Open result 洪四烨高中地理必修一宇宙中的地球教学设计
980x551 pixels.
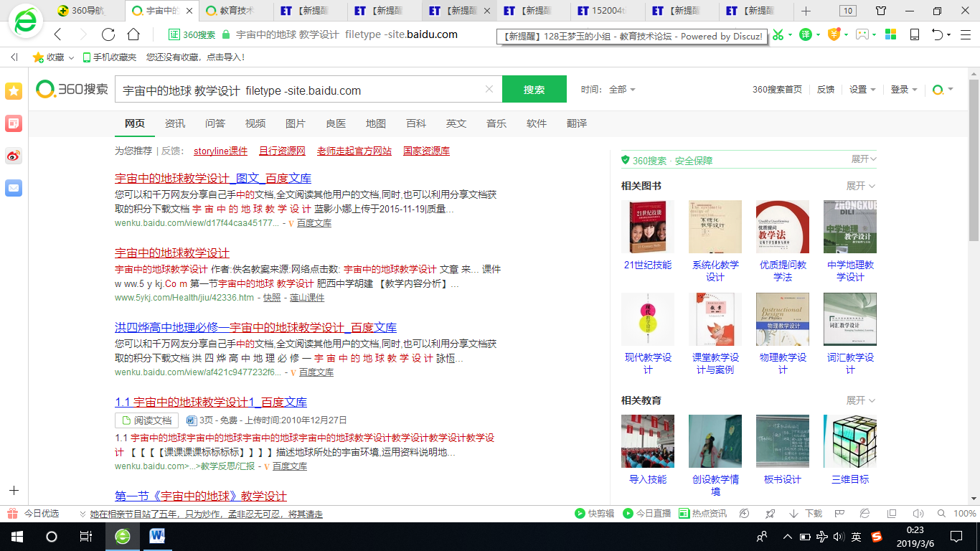(x=255, y=328)
